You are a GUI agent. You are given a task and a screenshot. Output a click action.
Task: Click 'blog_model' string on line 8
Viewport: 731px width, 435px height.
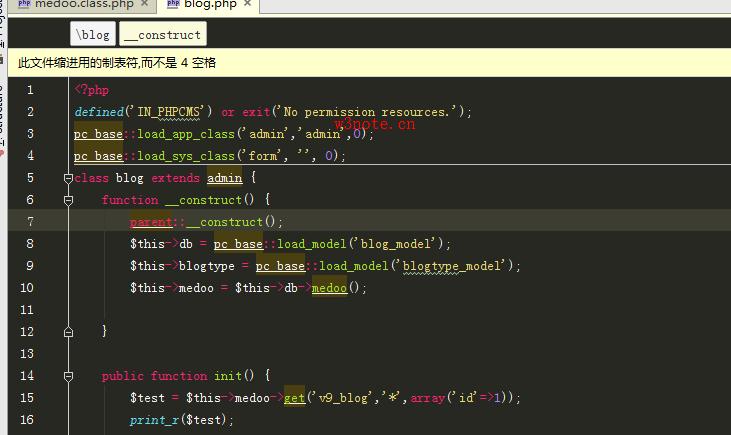tap(397, 244)
